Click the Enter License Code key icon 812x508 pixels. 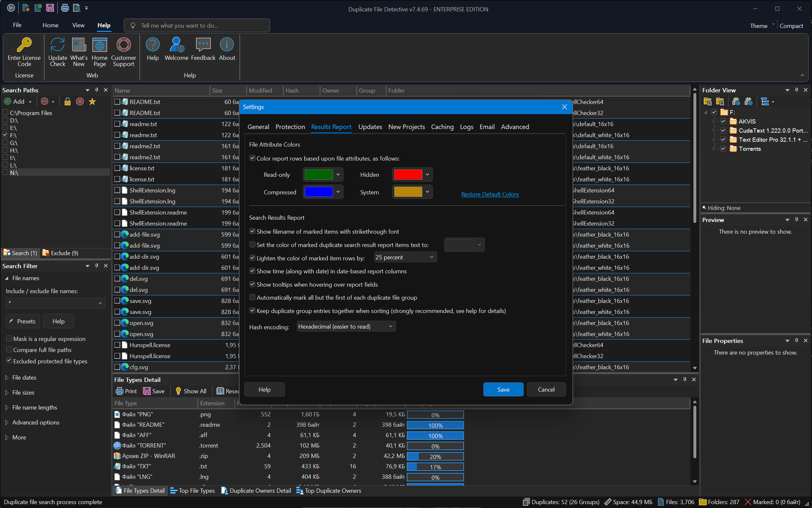click(x=24, y=45)
